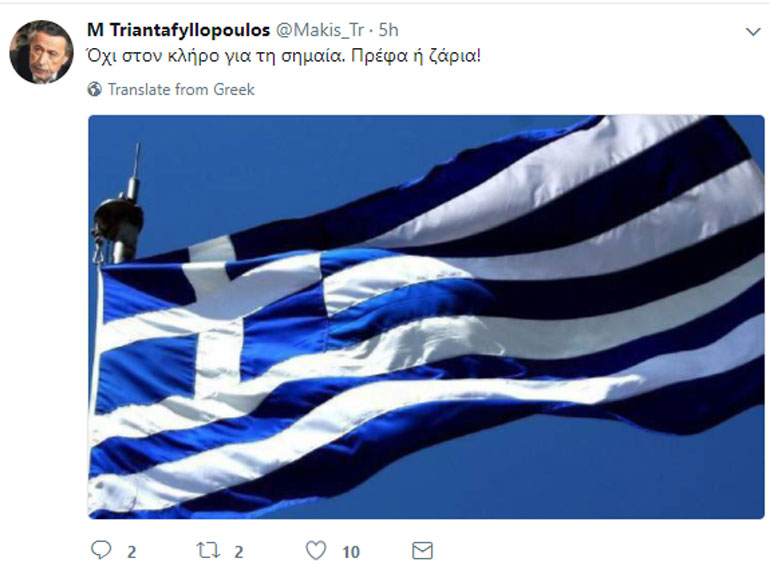Screen dimensions: 770x570
Task: Click the word σημαία in the tweet
Action: coord(311,57)
